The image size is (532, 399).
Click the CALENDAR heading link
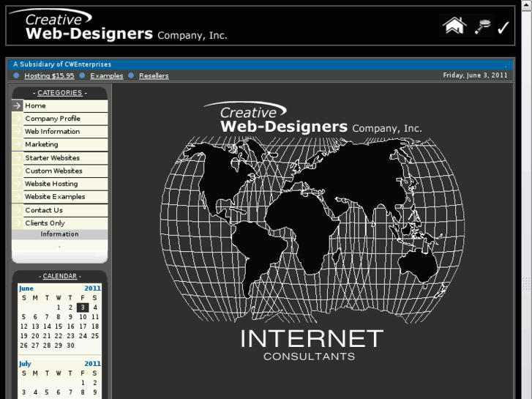click(x=60, y=276)
